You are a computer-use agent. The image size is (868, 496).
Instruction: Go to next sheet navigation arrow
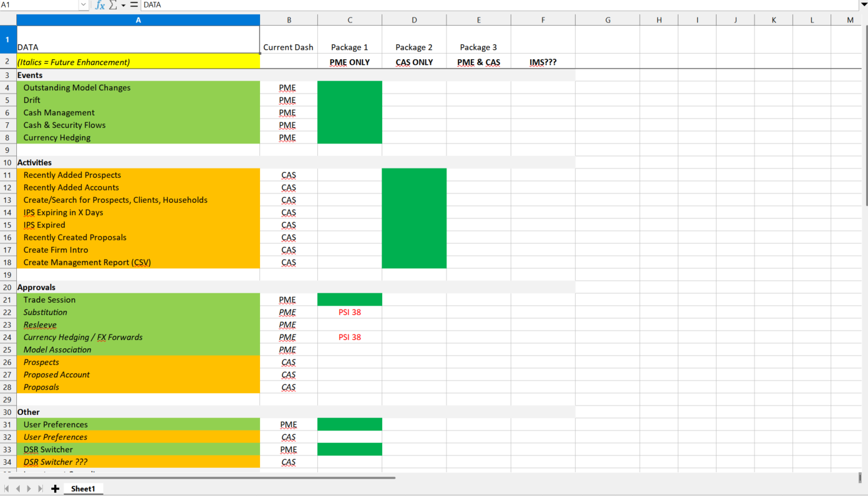click(x=29, y=489)
